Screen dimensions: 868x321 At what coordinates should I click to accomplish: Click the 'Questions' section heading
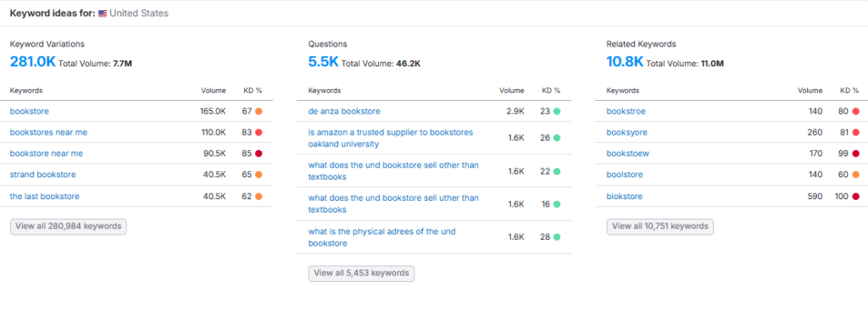click(328, 44)
